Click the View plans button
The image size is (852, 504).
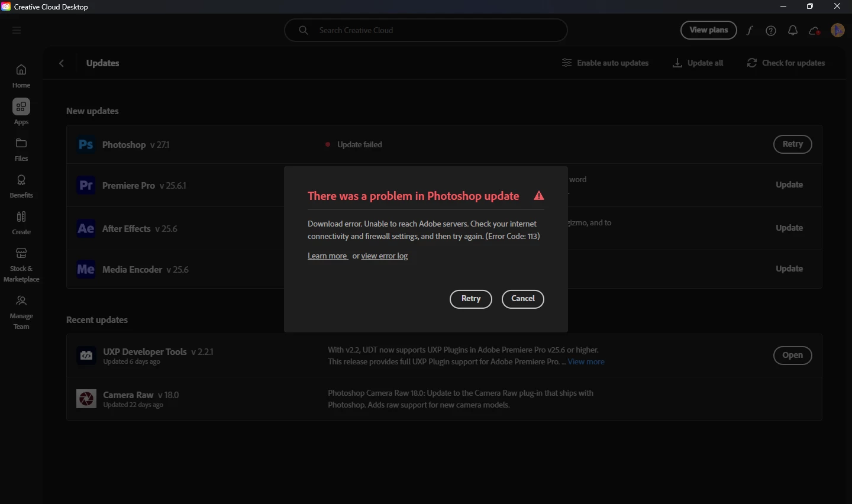709,30
